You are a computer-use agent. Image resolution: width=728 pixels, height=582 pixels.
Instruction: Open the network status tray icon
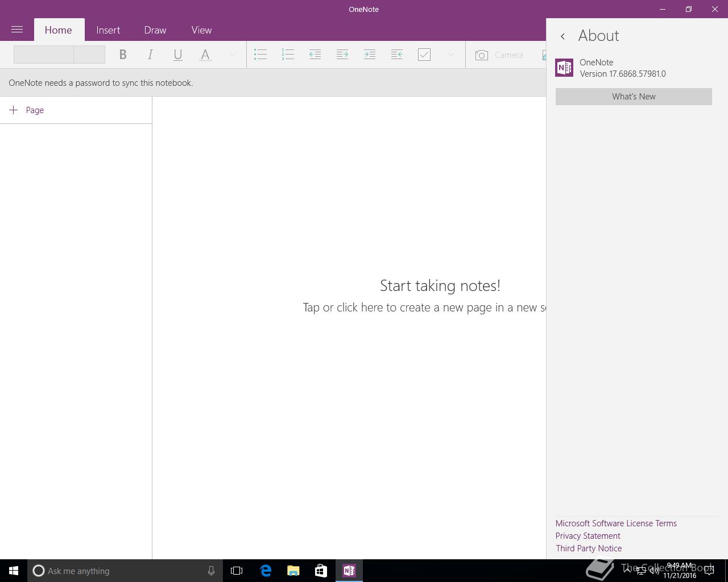(x=641, y=571)
